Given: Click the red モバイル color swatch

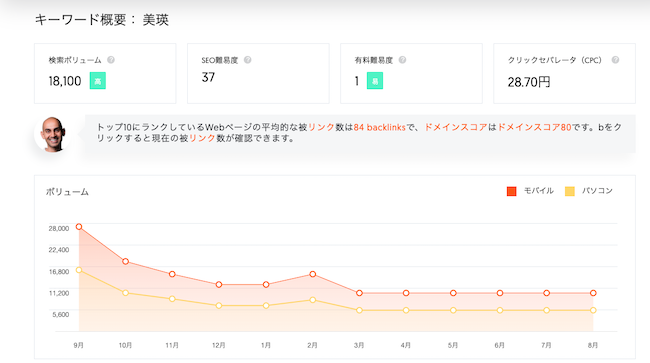Looking at the screenshot, I should click(x=512, y=191).
